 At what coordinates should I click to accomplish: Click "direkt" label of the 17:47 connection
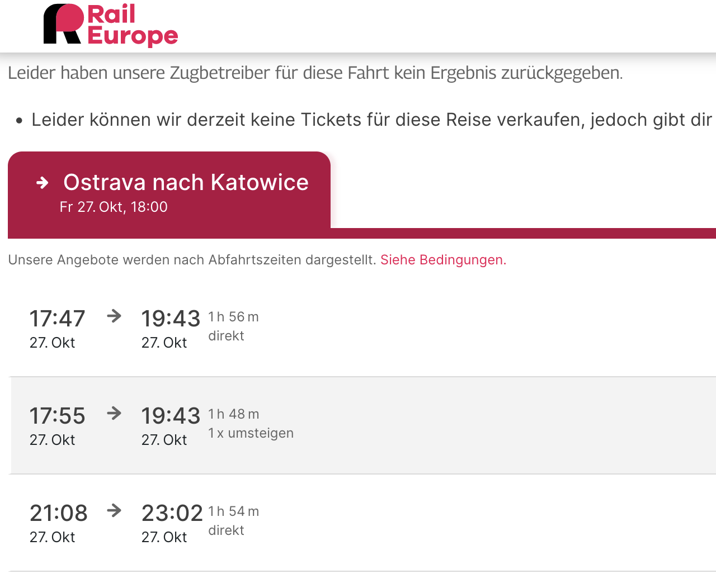coord(226,336)
